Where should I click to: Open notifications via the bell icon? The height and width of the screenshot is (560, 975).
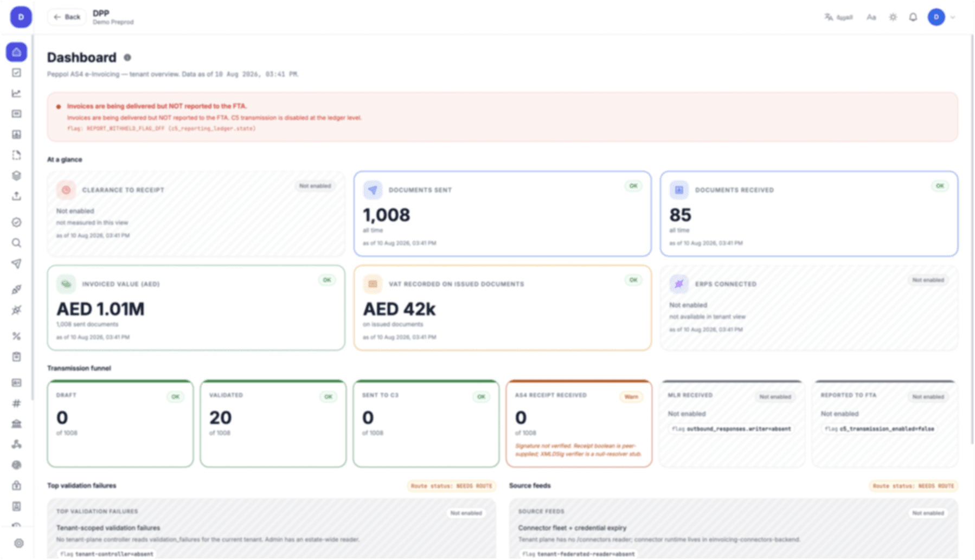click(913, 17)
